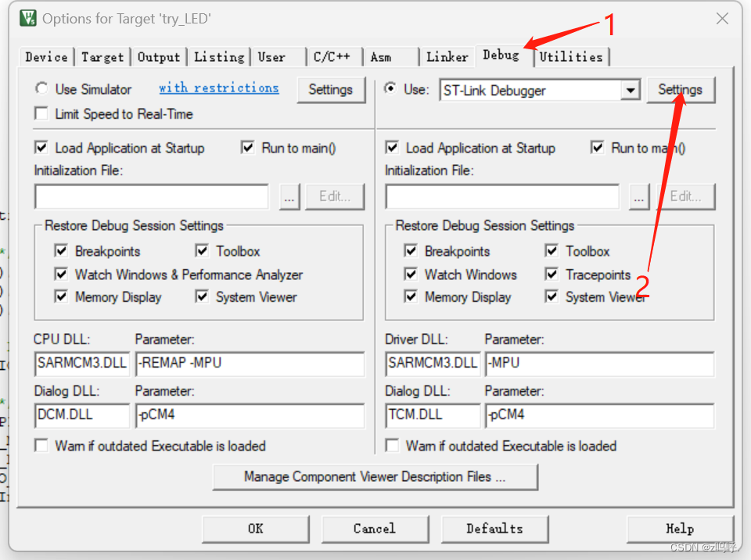Switch to the Target tab
751x560 pixels.
click(x=102, y=57)
